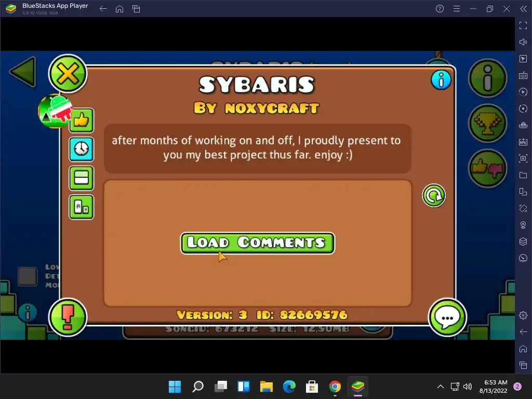This screenshot has height=399, width=532.
Task: Click the level description text
Action: (x=257, y=148)
